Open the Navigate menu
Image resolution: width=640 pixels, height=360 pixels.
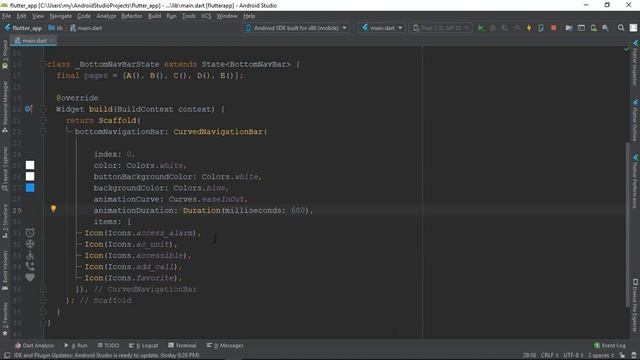click(60, 16)
